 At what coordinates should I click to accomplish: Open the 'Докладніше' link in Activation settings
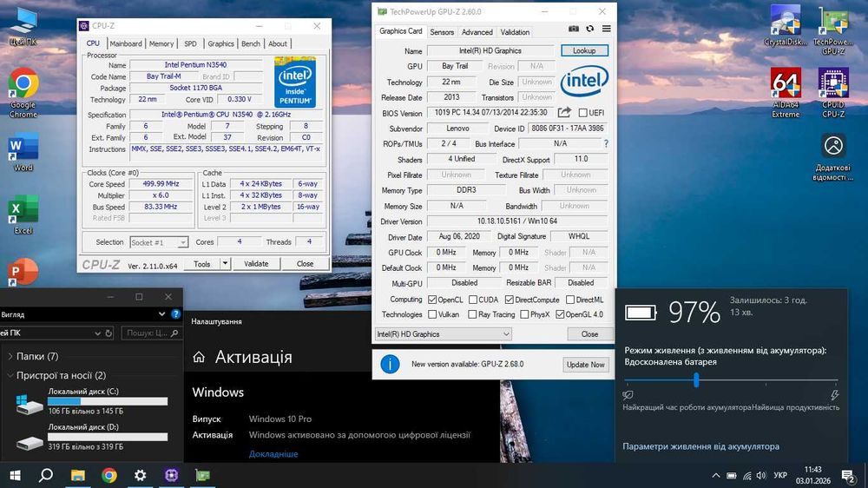[x=273, y=453]
